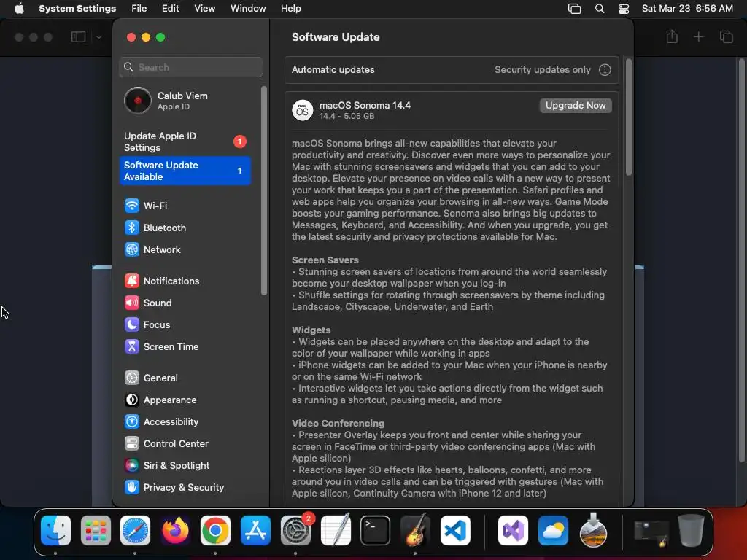Click Upgrade Now for macOS Sonoma
Image resolution: width=747 pixels, height=560 pixels.
click(576, 106)
